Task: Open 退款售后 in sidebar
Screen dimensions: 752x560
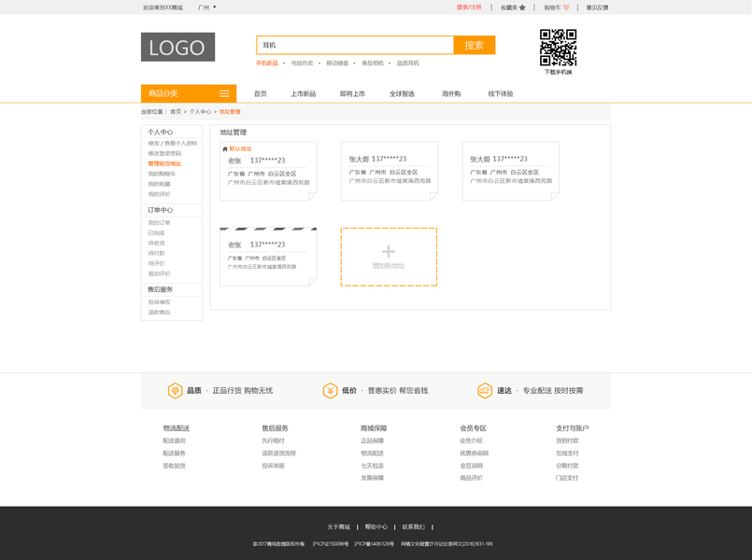Action: [x=159, y=313]
